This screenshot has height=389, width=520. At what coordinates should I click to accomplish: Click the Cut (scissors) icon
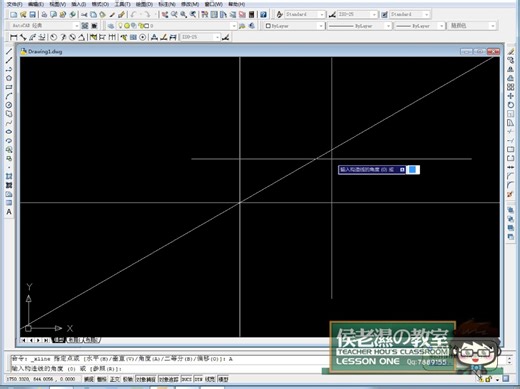84,15
